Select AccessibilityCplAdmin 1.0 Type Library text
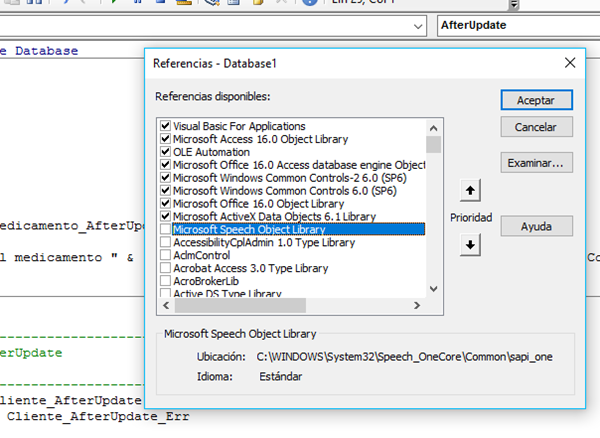Viewport: 600px width, 438px height. pos(264,243)
